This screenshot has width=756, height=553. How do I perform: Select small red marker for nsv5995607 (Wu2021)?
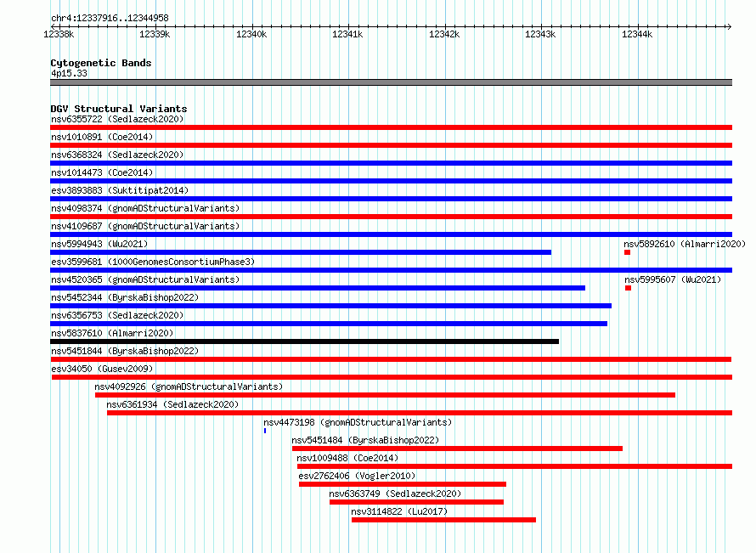coord(629,288)
